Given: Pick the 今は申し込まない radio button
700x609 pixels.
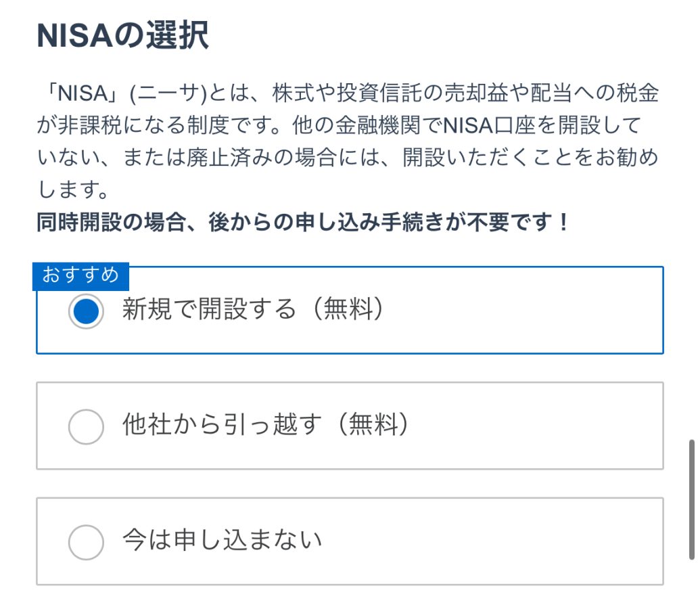Looking at the screenshot, I should pos(86,542).
